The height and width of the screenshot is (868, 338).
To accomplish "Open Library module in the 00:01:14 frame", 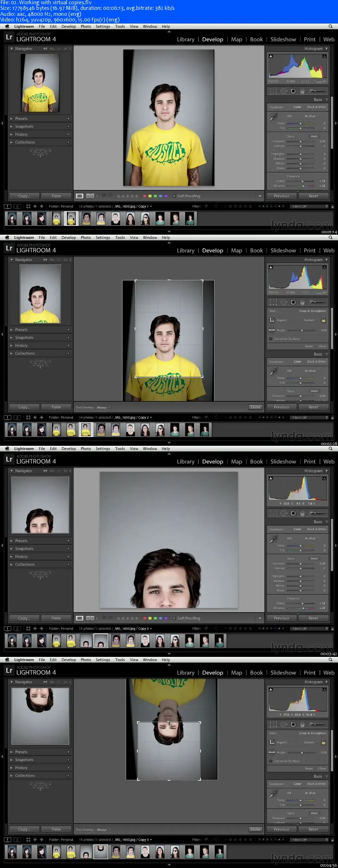I will (186, 39).
